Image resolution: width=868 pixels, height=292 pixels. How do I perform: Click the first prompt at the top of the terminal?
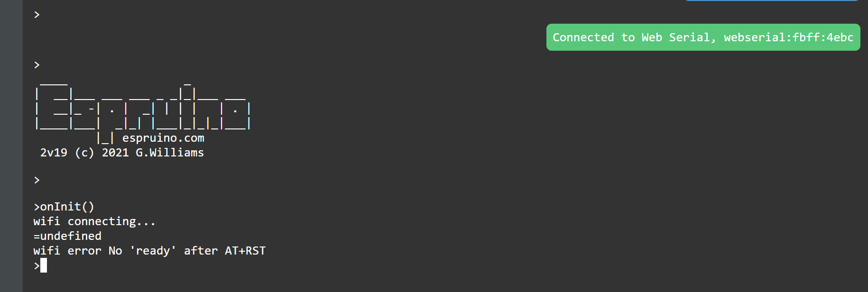point(37,15)
